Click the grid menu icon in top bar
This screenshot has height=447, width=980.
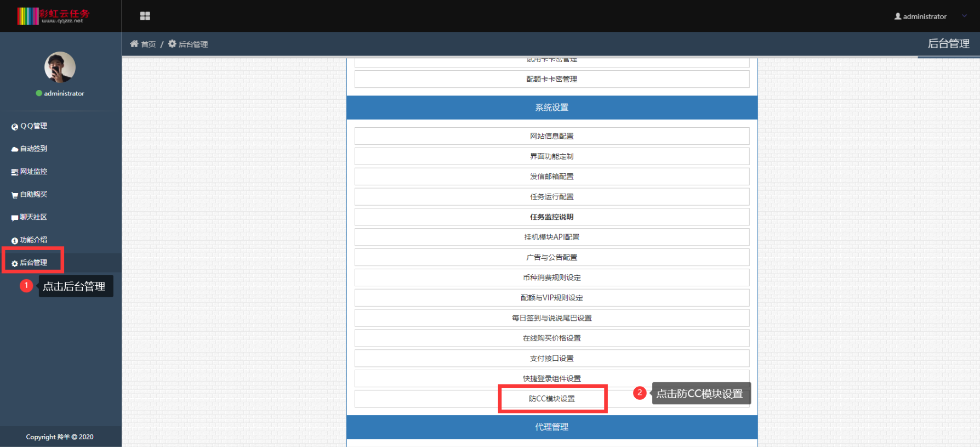[145, 16]
